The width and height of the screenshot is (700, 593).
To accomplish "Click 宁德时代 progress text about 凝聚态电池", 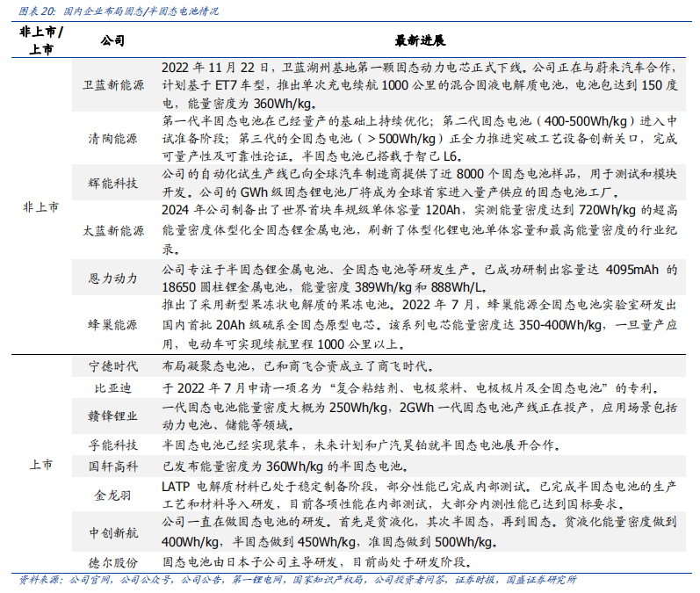I will (298, 366).
